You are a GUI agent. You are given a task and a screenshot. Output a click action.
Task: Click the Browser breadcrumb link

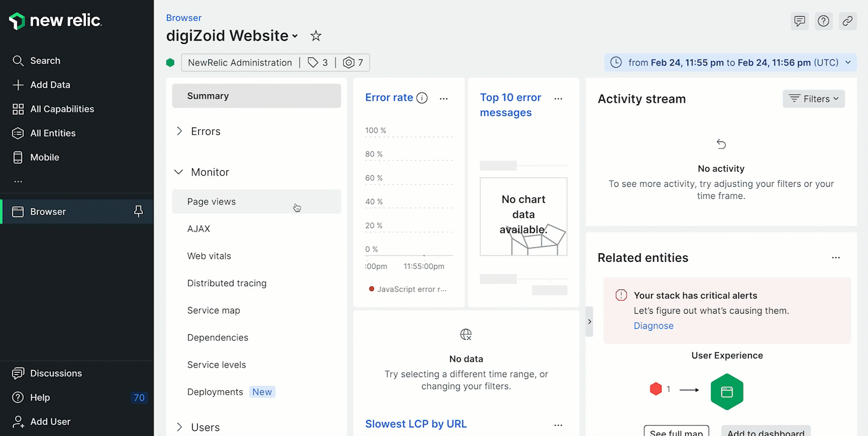(x=184, y=18)
